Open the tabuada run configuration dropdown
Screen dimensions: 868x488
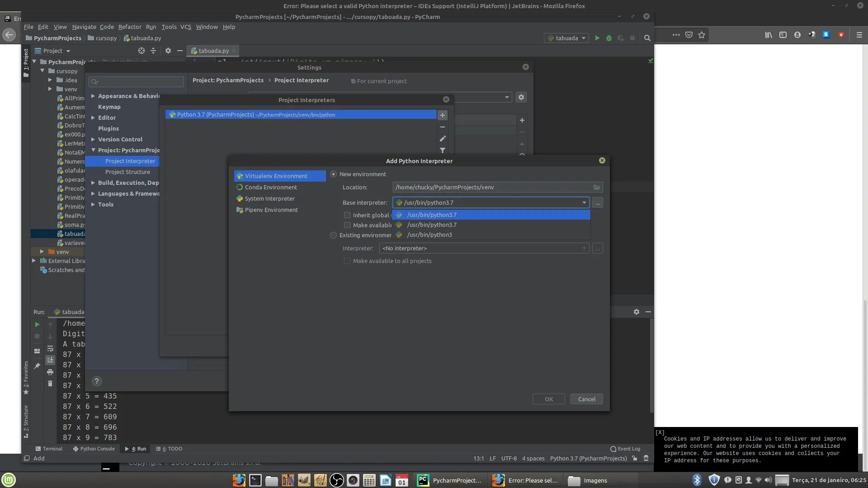click(x=566, y=38)
